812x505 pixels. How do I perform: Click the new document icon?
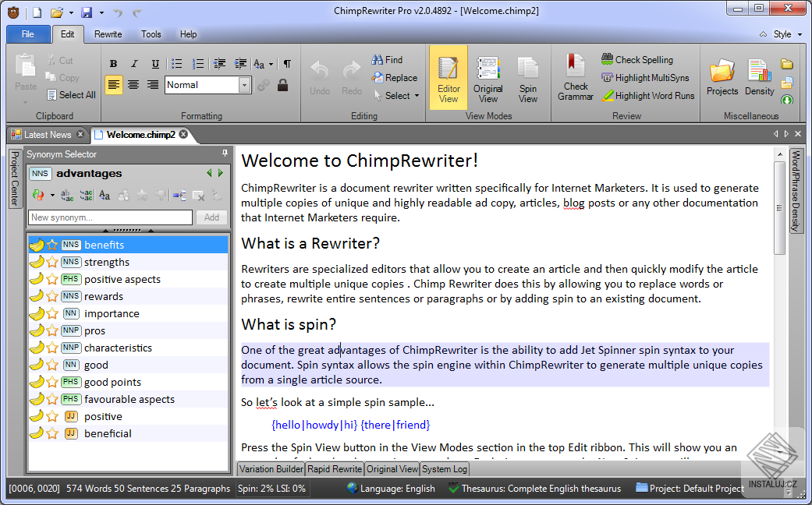[x=37, y=12]
